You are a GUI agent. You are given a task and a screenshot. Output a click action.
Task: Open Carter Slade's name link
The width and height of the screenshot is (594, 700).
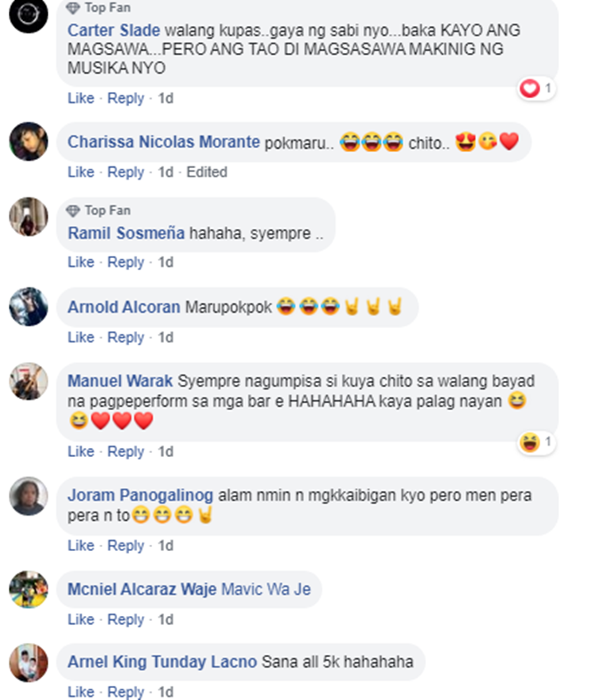113,30
